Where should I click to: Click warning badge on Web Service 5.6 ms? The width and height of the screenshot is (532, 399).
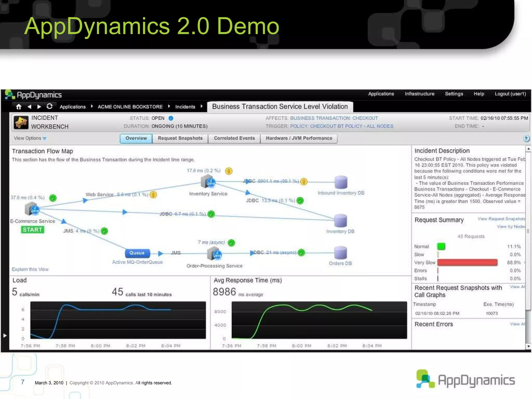point(153,195)
